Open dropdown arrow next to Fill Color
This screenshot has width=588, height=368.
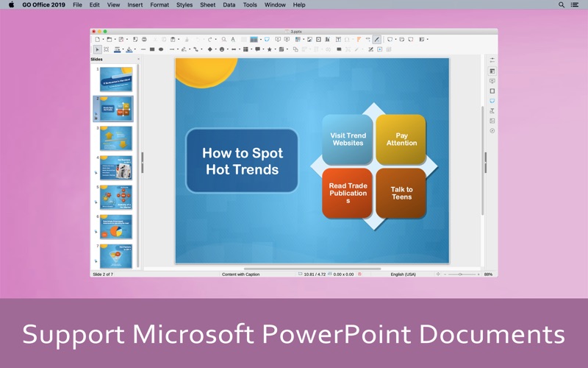click(135, 49)
